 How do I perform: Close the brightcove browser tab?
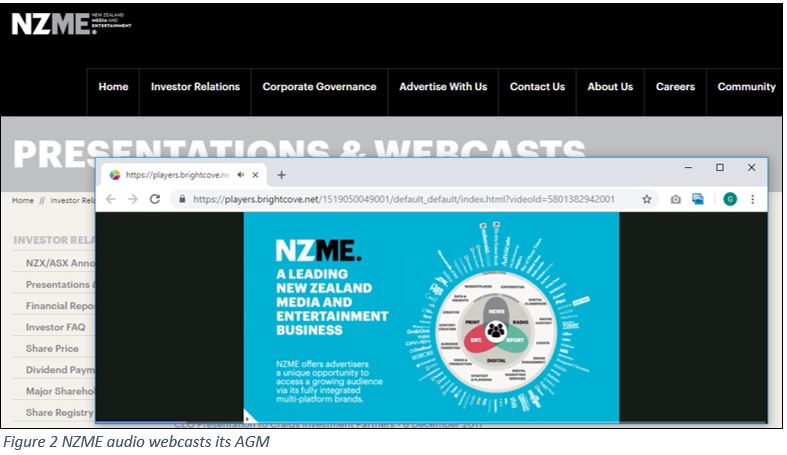point(255,175)
